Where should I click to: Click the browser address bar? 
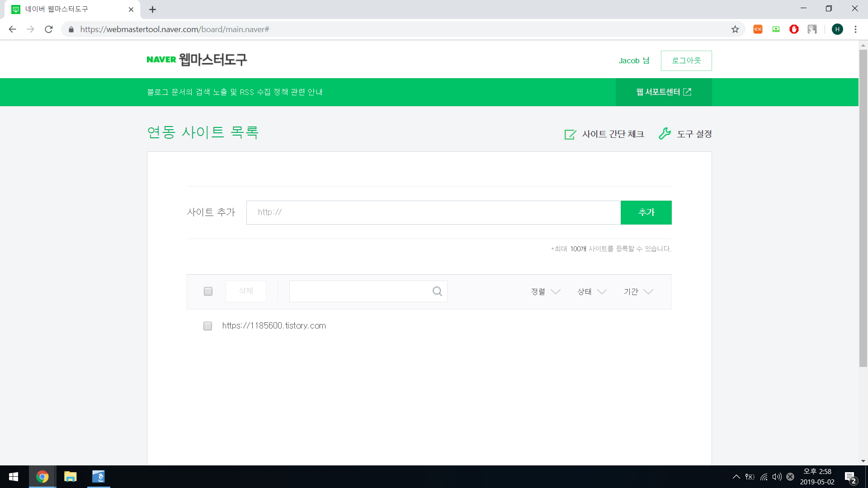pos(402,29)
